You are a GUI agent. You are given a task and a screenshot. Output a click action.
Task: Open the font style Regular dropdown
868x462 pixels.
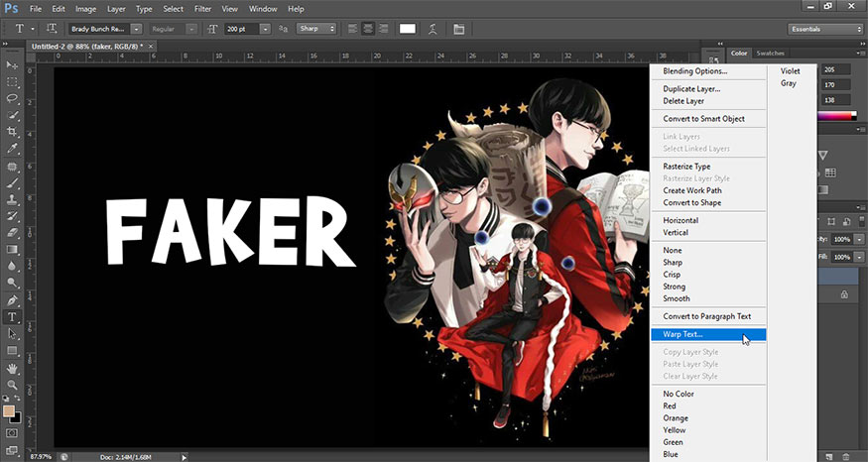click(x=191, y=29)
